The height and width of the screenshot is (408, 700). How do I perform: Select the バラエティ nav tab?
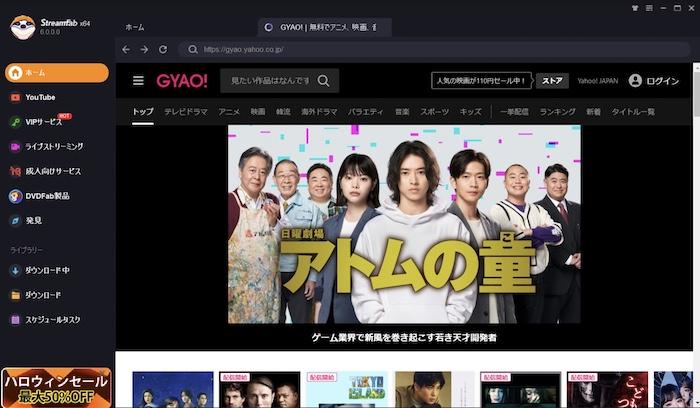point(366,112)
